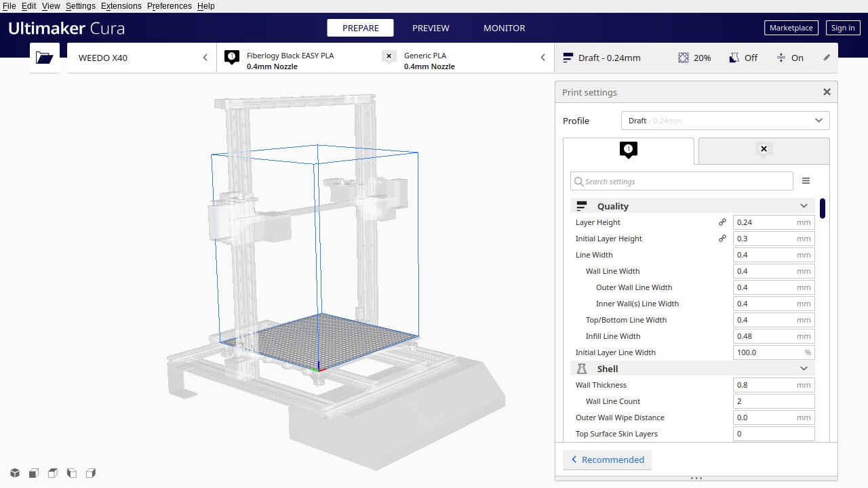Open the Edit menu
The height and width of the screenshot is (488, 868).
pyautogui.click(x=28, y=6)
